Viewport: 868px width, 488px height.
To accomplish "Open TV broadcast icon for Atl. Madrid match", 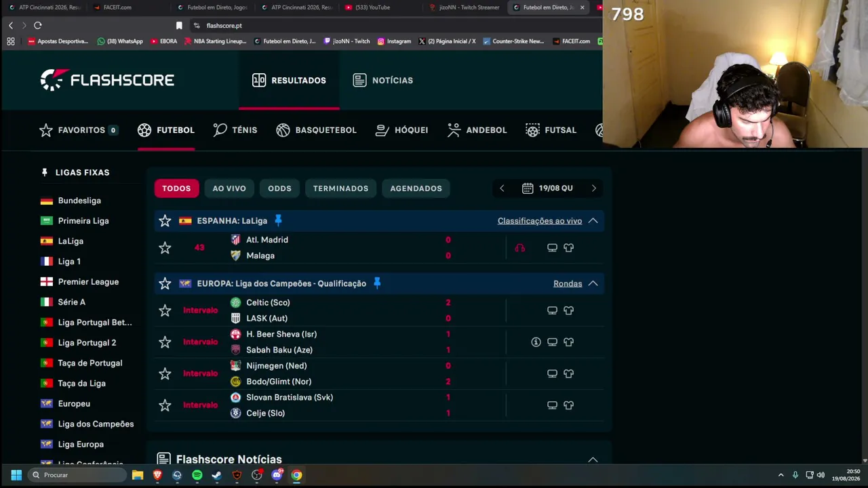I will [552, 248].
